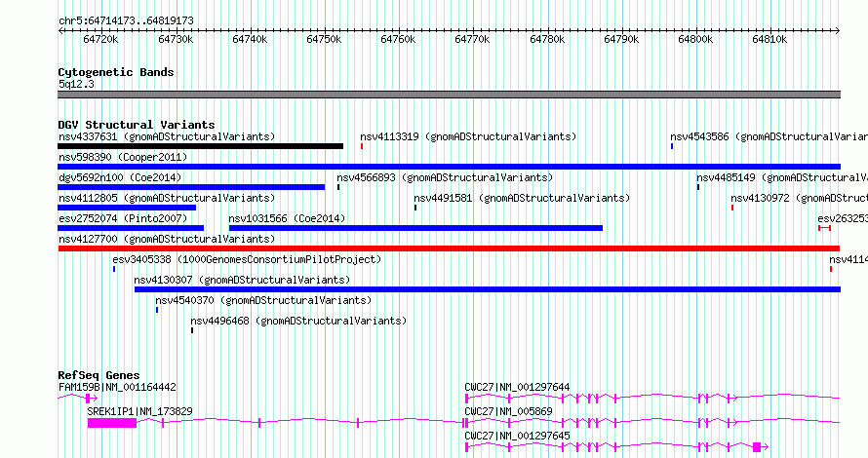Click the 64750k ruler tick label
Image resolution: width=868 pixels, height=458 pixels.
[x=324, y=40]
